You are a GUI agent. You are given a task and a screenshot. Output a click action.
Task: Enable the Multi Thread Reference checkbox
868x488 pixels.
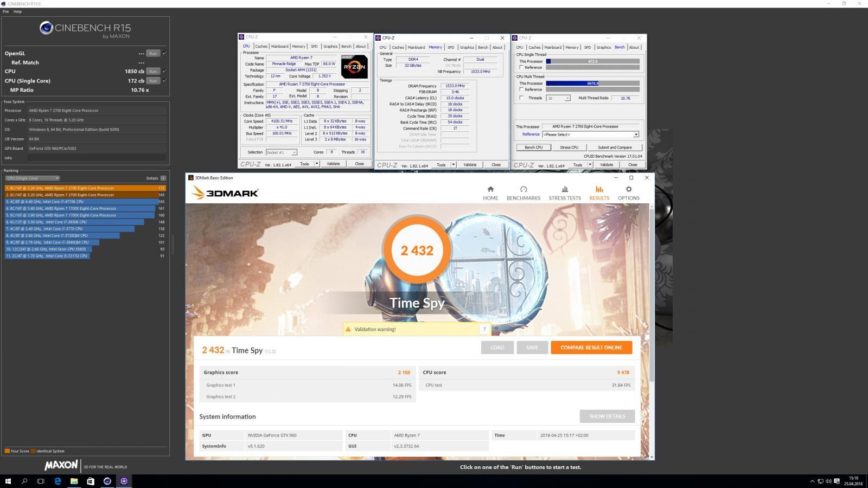click(521, 89)
